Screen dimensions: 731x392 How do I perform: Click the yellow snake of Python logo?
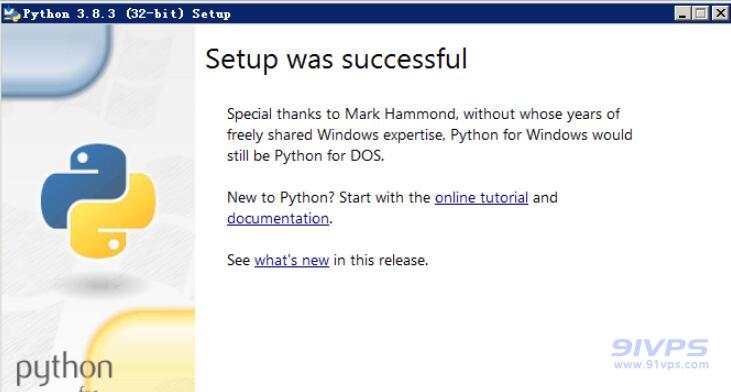114,219
